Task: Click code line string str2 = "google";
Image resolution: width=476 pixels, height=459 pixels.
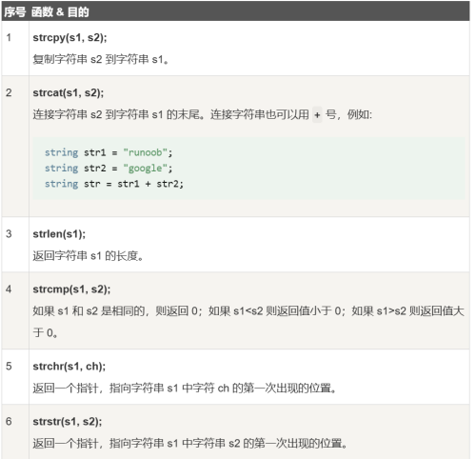Action: (x=109, y=169)
